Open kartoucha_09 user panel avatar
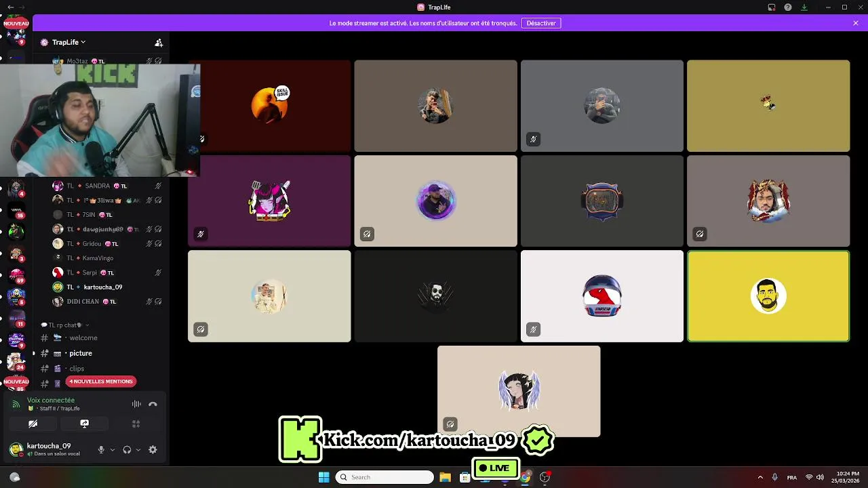 coord(16,449)
